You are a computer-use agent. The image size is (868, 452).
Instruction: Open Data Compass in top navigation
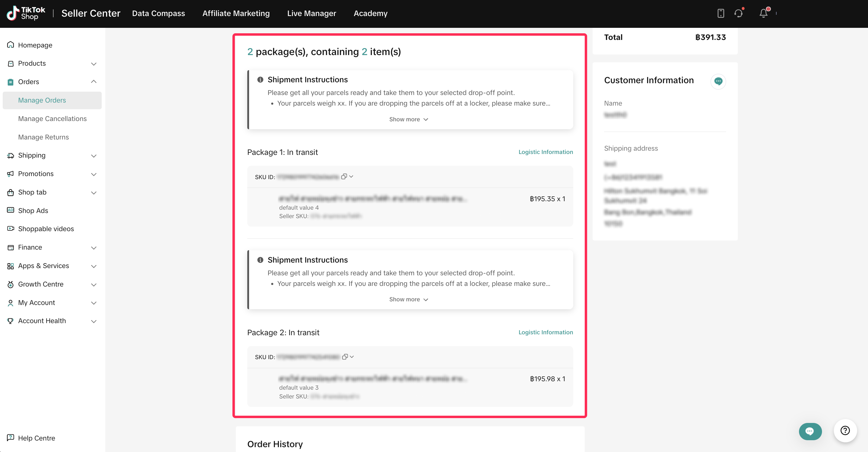(x=158, y=14)
